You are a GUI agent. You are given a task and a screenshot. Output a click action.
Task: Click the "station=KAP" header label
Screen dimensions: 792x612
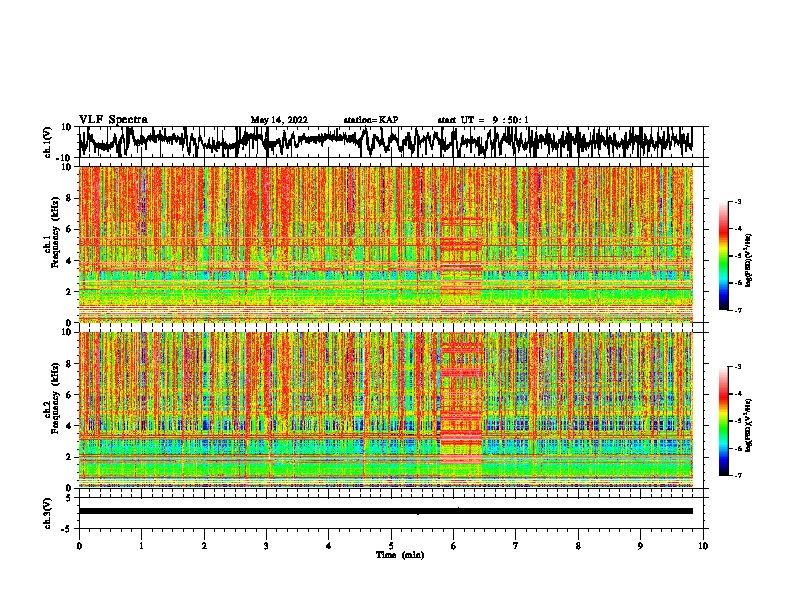(371, 120)
